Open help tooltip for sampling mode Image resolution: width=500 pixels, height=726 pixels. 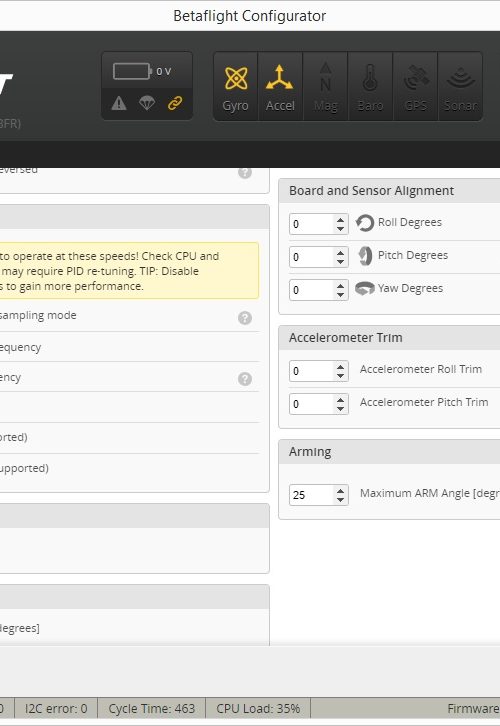245,318
